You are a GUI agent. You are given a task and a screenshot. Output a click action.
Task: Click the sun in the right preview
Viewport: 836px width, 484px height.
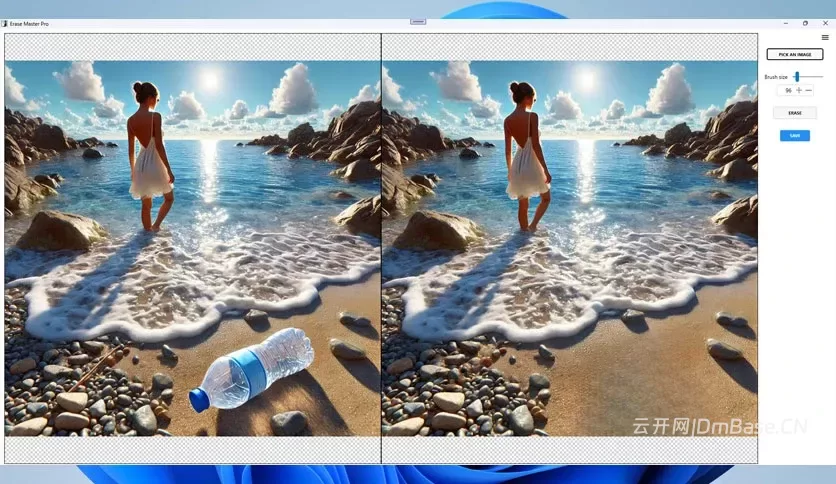(x=587, y=80)
